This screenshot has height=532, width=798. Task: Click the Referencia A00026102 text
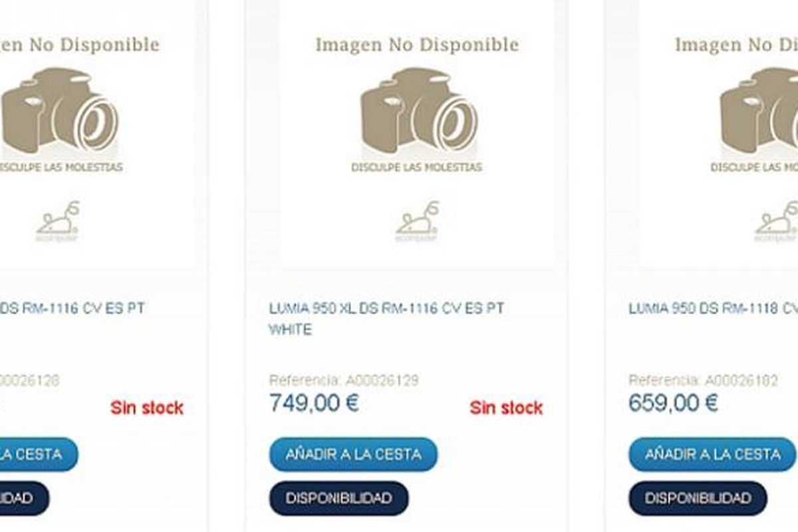point(703,381)
